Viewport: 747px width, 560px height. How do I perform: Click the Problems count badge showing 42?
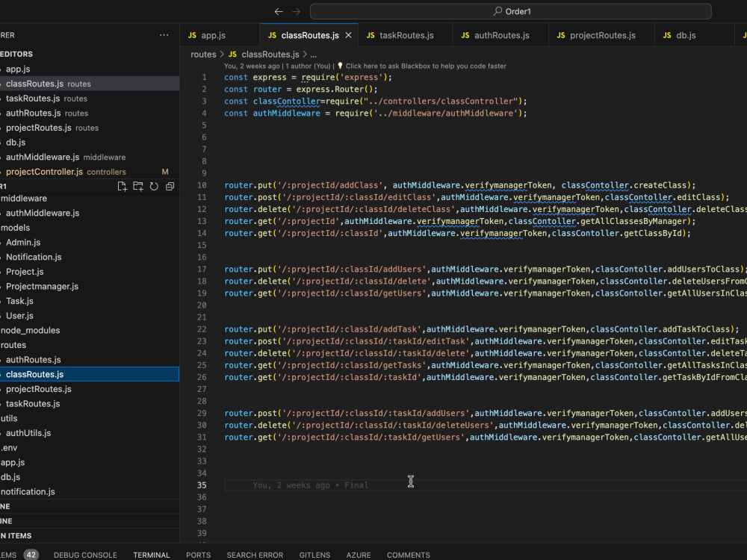point(31,555)
